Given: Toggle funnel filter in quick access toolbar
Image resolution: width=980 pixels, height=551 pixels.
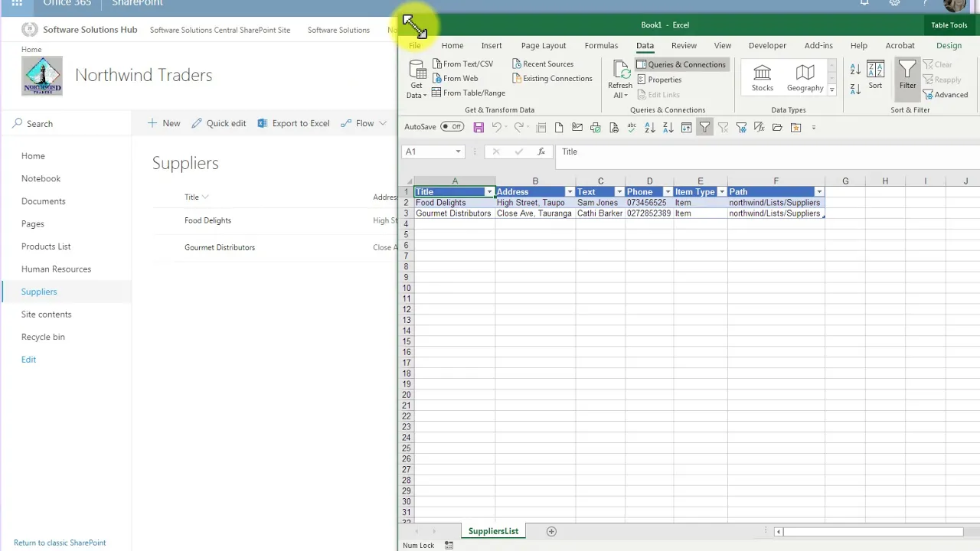Looking at the screenshot, I should [x=704, y=128].
